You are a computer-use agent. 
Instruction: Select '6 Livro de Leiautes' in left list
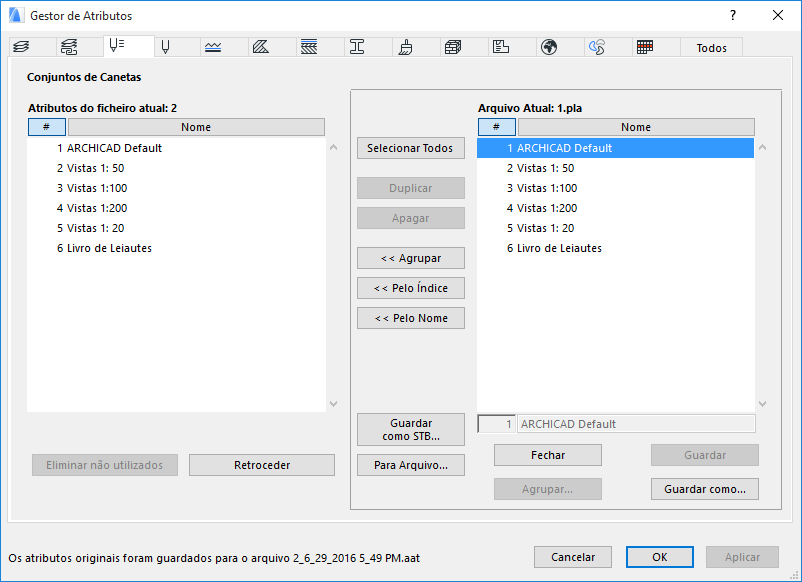[176, 248]
